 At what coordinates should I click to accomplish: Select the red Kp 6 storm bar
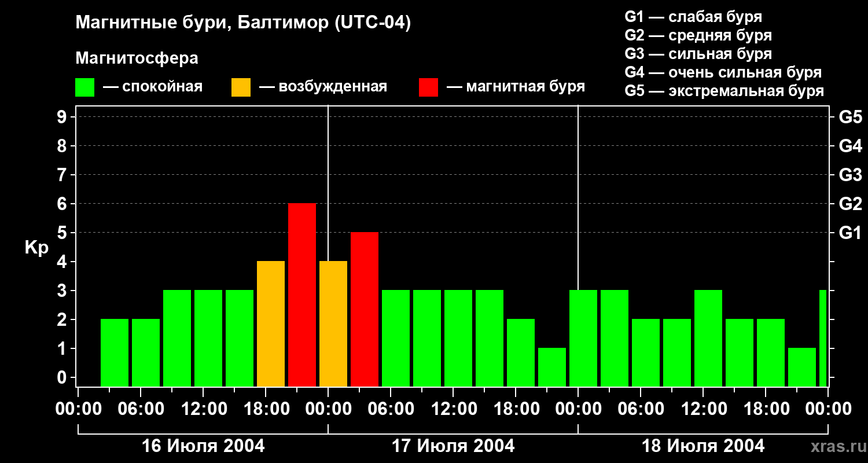pyautogui.click(x=302, y=295)
